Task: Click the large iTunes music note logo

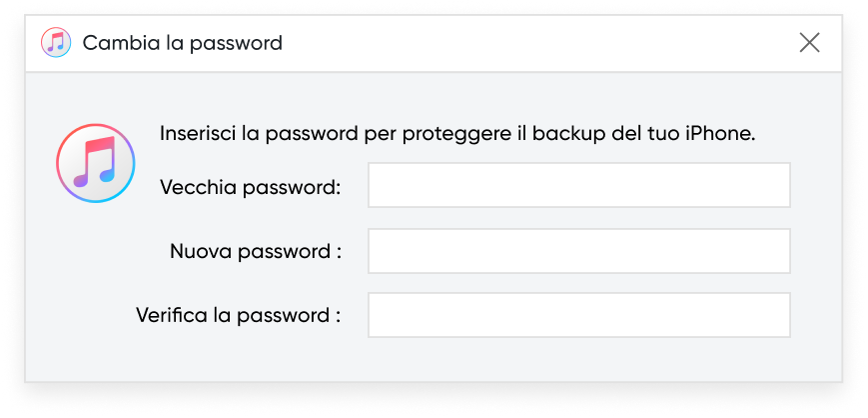Action: [96, 164]
